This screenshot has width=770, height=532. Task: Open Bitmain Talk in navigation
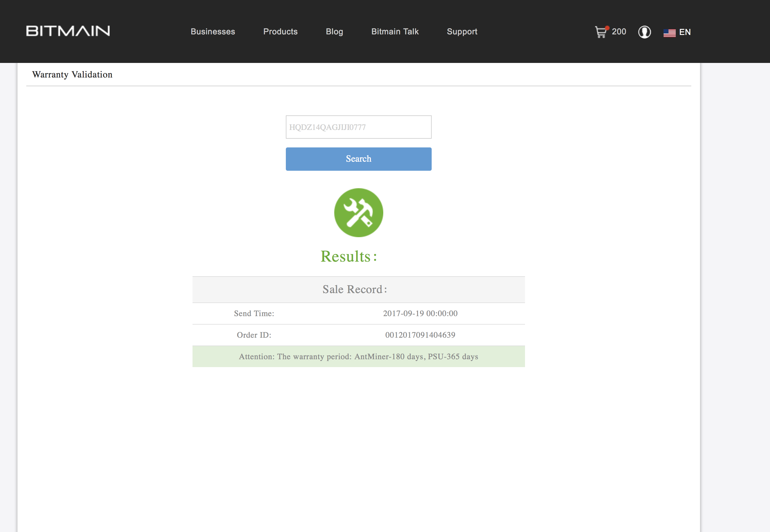pos(395,32)
